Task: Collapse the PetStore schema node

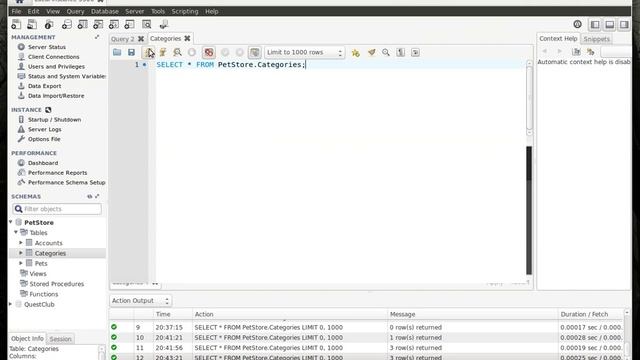Action: point(11,222)
